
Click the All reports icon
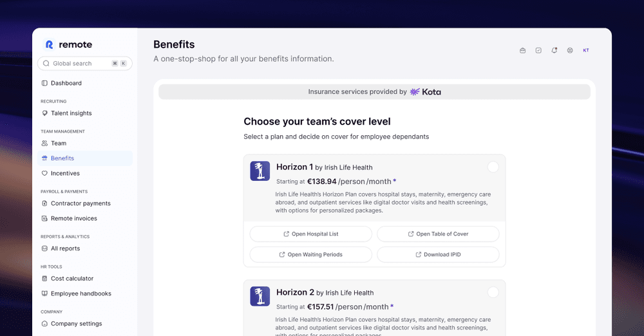coord(44,248)
